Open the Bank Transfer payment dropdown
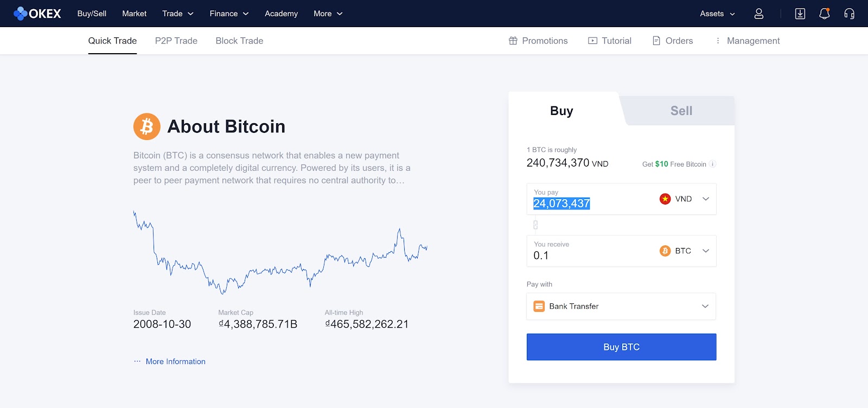Image resolution: width=868 pixels, height=408 pixels. coord(621,307)
